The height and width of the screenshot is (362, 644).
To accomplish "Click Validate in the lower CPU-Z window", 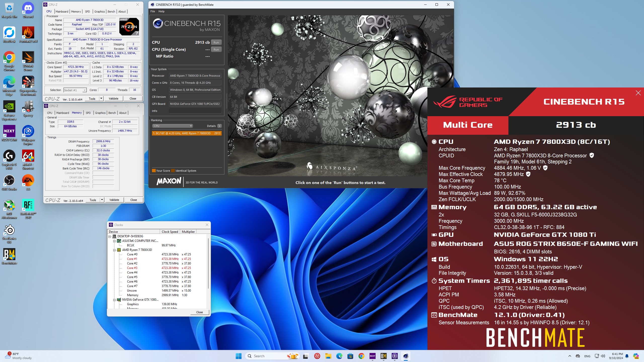I will tap(114, 200).
